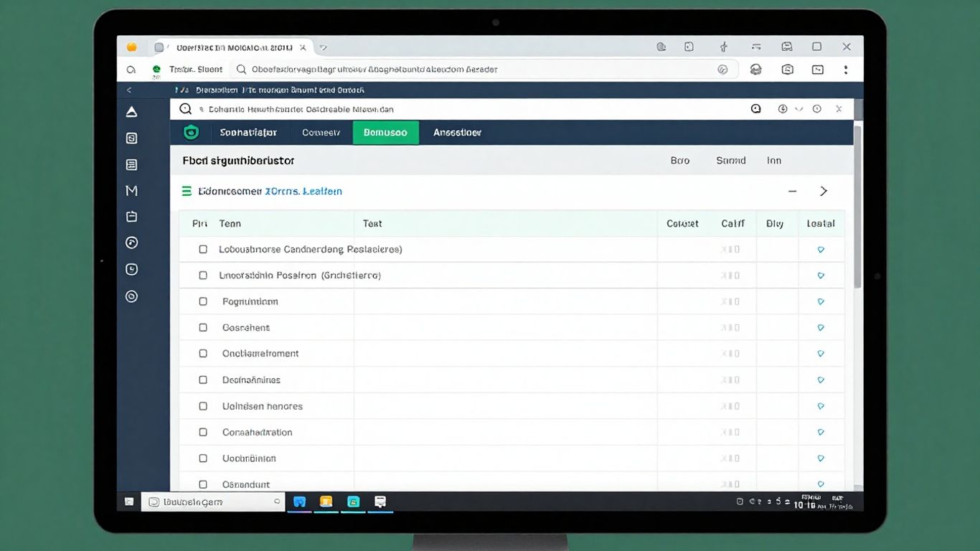
Task: Click the green hamburger list icon
Action: [187, 192]
